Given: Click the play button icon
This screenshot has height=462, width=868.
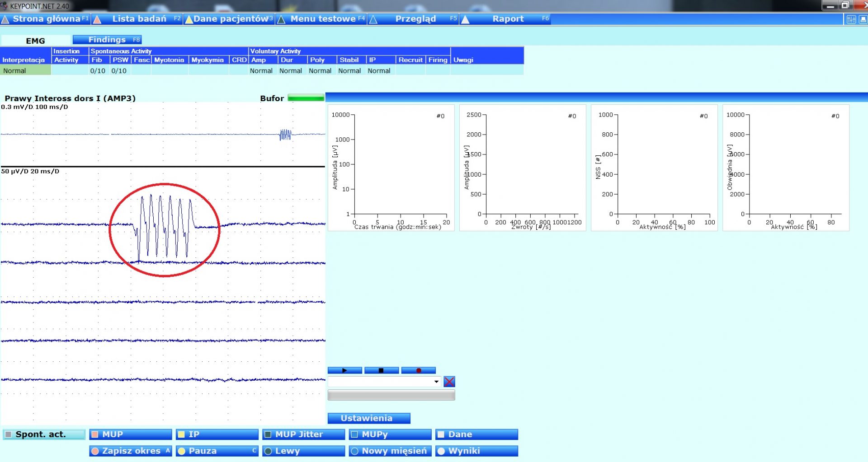Looking at the screenshot, I should tap(344, 370).
